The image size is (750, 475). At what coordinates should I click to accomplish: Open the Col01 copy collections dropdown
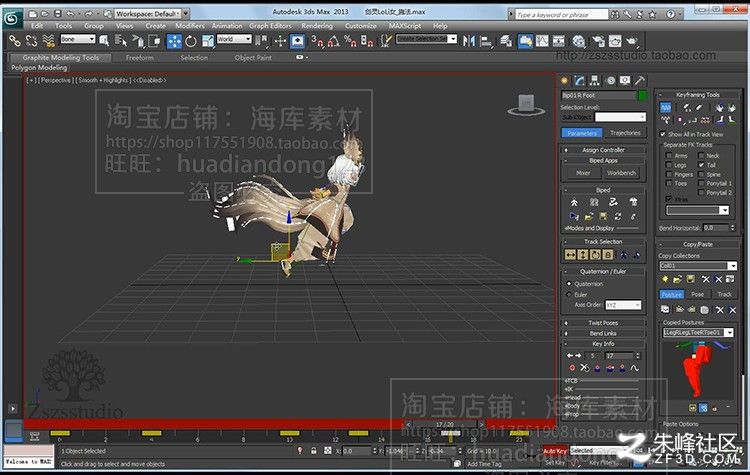pyautogui.click(x=698, y=265)
